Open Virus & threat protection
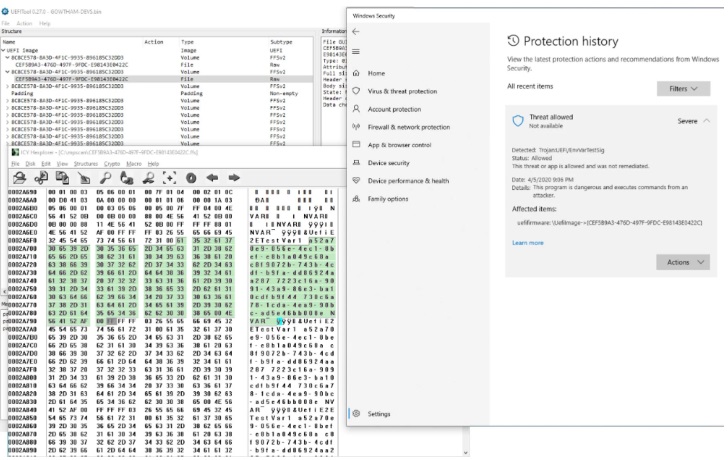Screen dimensions: 728x460 [x=402, y=91]
